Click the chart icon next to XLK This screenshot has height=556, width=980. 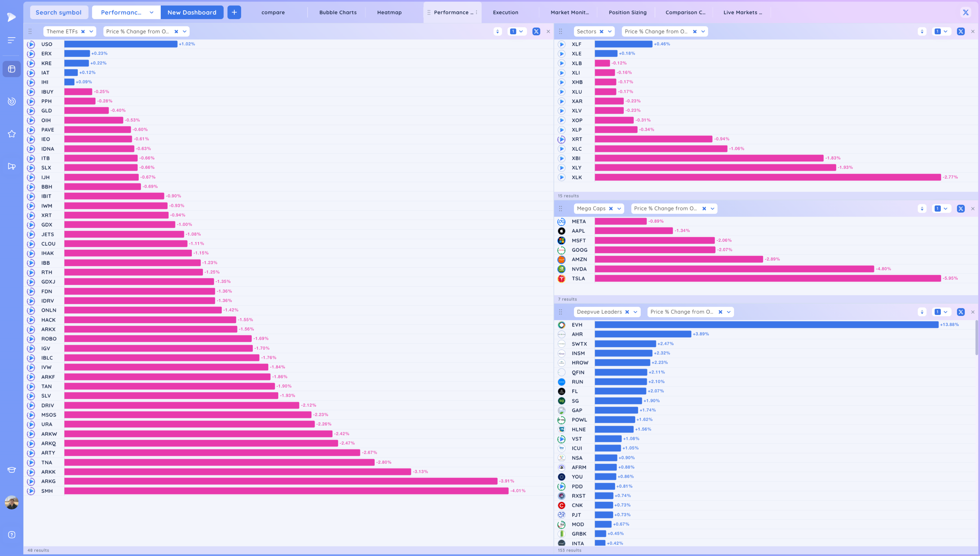click(562, 177)
